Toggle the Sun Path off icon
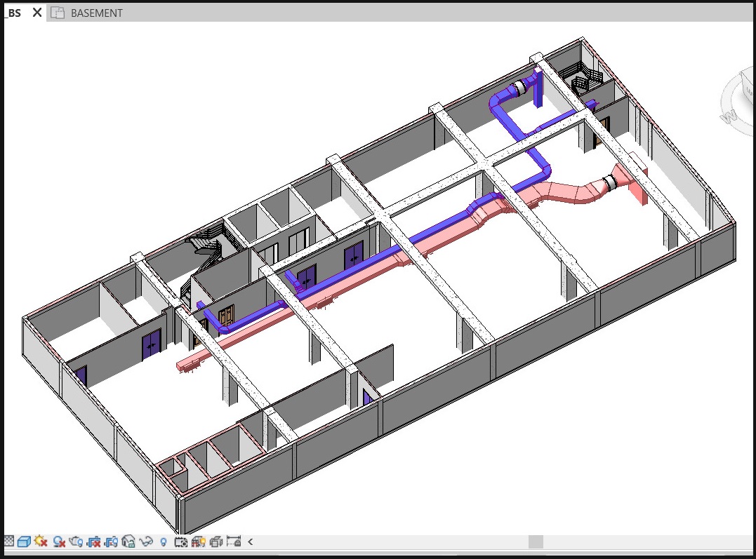Image resolution: width=756 pixels, height=559 pixels. tap(41, 541)
